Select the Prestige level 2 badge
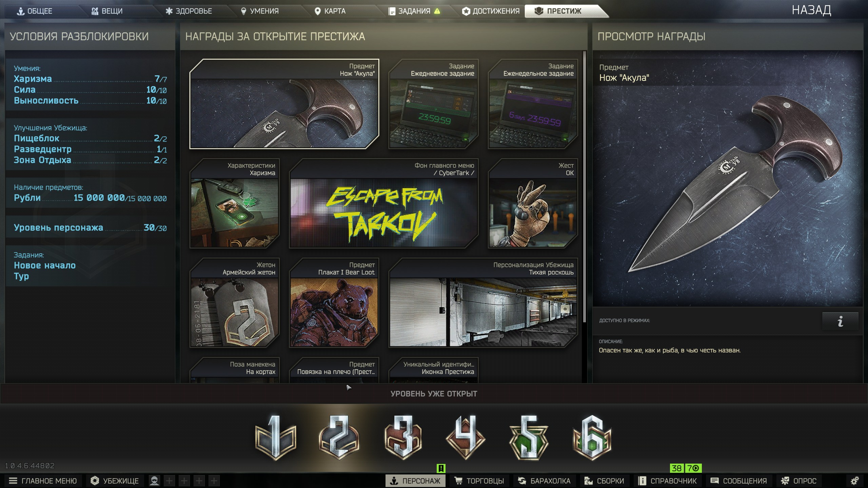868x488 pixels. click(x=339, y=438)
